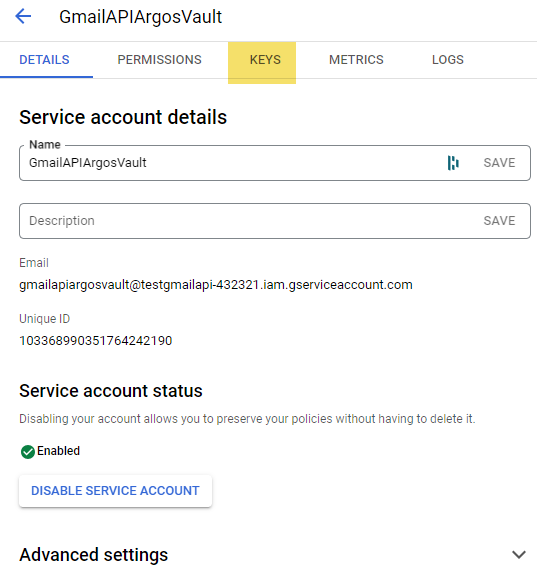Save the description field

pos(499,221)
